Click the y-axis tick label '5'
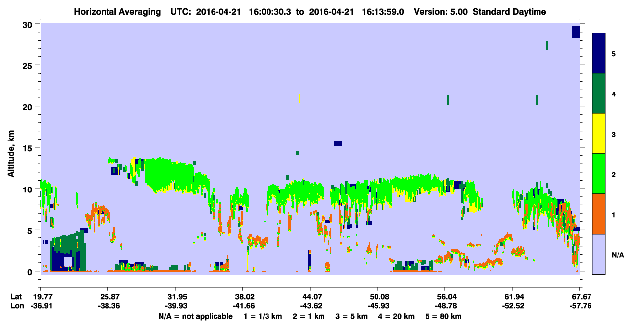This screenshot has width=644, height=330. (31, 230)
